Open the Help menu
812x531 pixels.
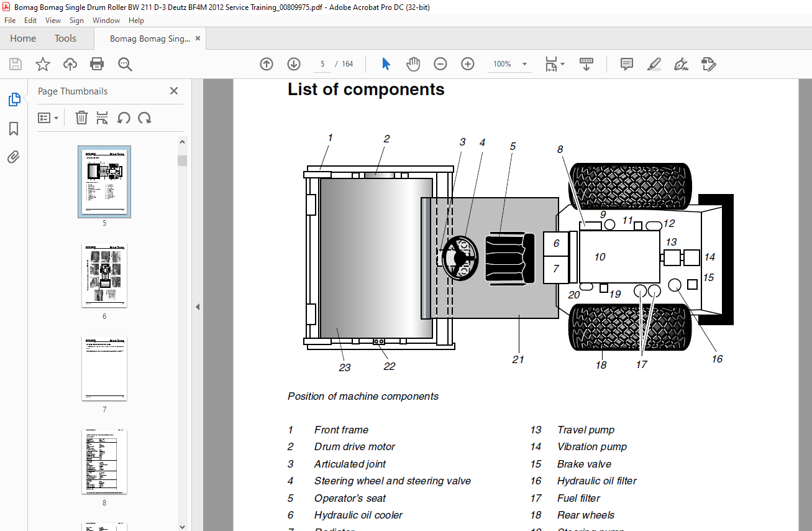136,21
